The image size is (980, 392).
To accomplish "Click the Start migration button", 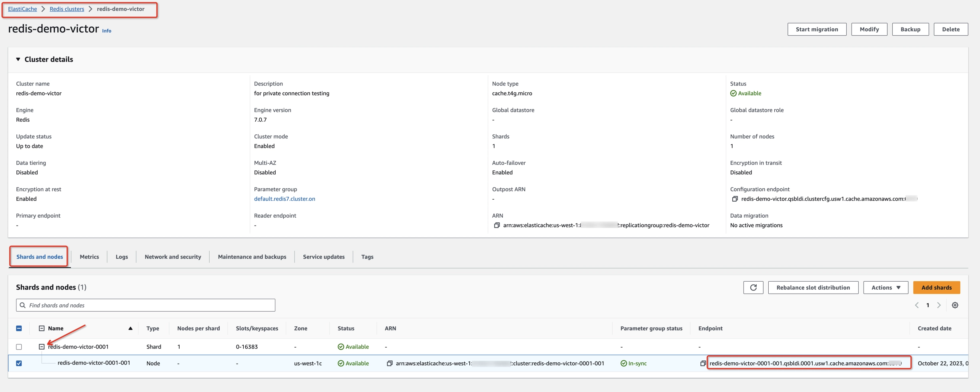I will click(817, 29).
